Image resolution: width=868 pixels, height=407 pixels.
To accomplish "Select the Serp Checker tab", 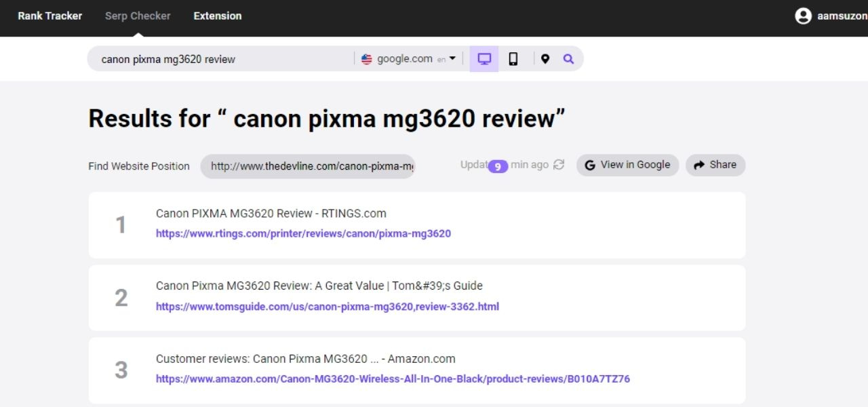I will click(x=138, y=16).
